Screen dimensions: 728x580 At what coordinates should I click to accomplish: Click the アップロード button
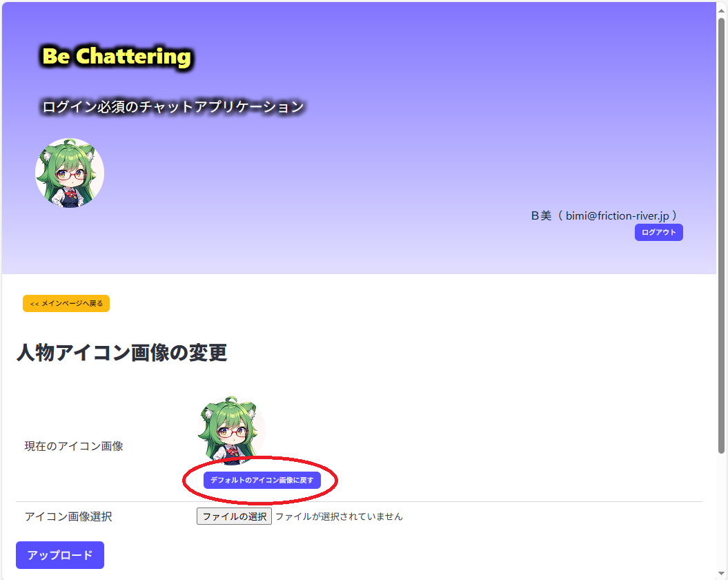point(60,555)
